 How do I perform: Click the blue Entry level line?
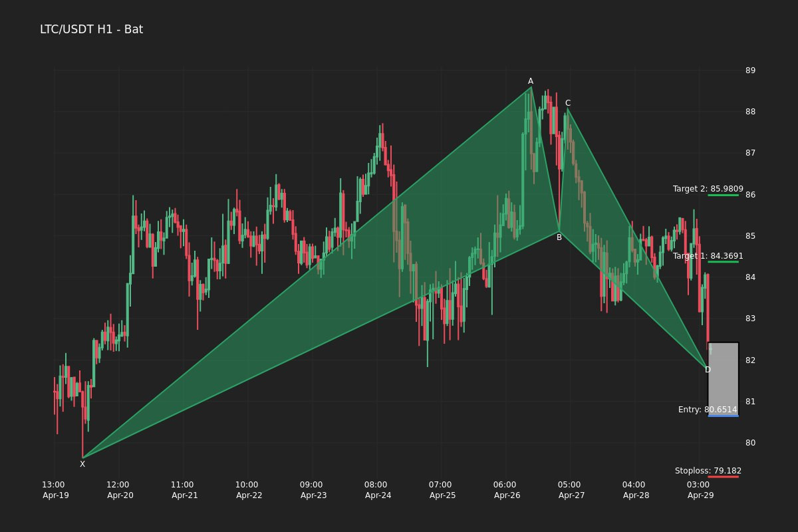click(x=723, y=416)
